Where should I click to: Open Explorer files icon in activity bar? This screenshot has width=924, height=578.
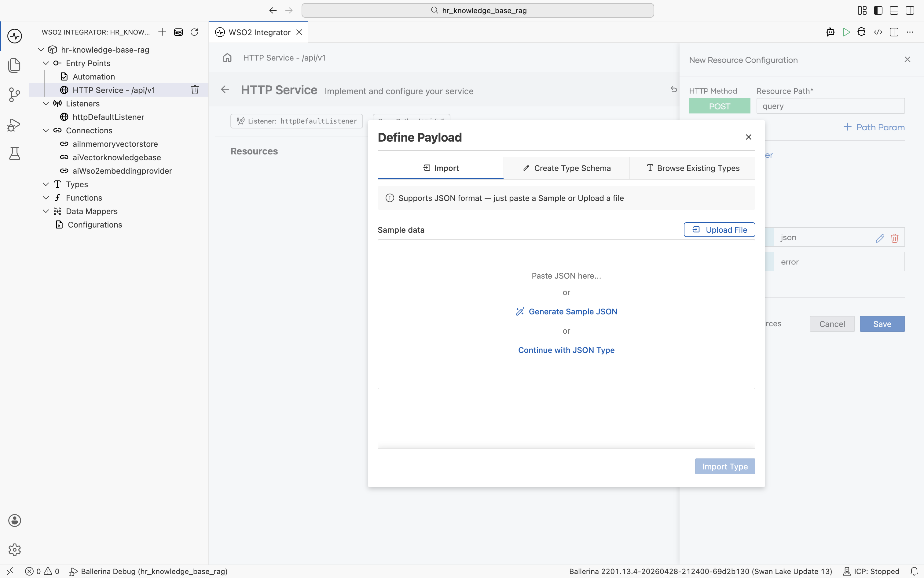coord(14,65)
